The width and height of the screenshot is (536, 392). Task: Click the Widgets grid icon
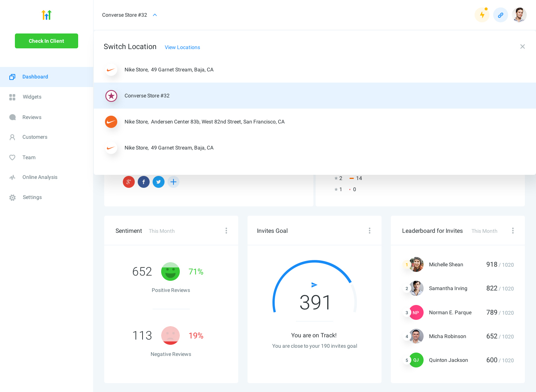(x=12, y=97)
